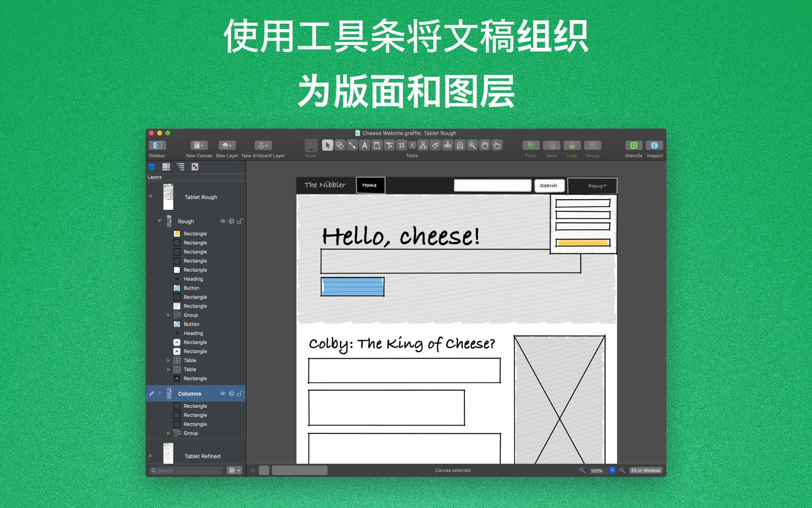Toggle print setting of Rough layer
The image size is (812, 508).
click(x=231, y=221)
